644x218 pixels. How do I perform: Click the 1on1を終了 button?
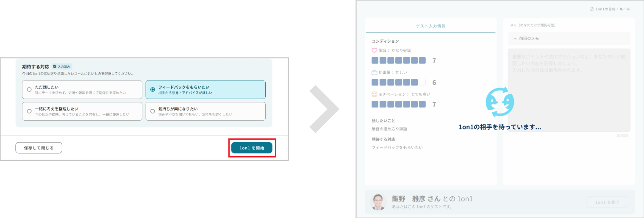607,202
